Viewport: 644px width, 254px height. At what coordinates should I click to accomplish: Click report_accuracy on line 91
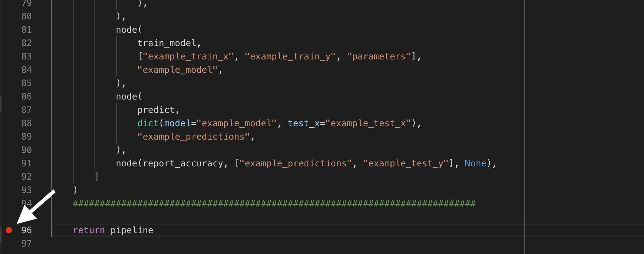[183, 163]
